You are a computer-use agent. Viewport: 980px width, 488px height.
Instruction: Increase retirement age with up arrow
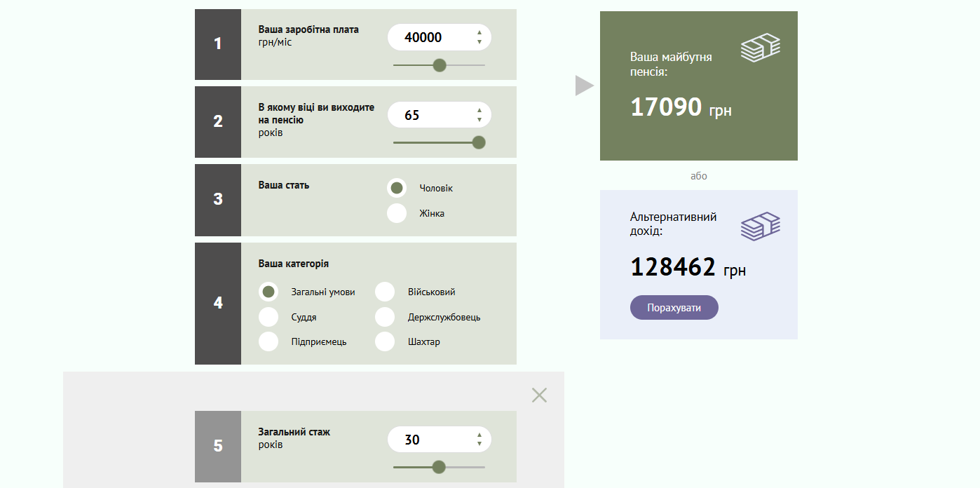[x=479, y=110]
